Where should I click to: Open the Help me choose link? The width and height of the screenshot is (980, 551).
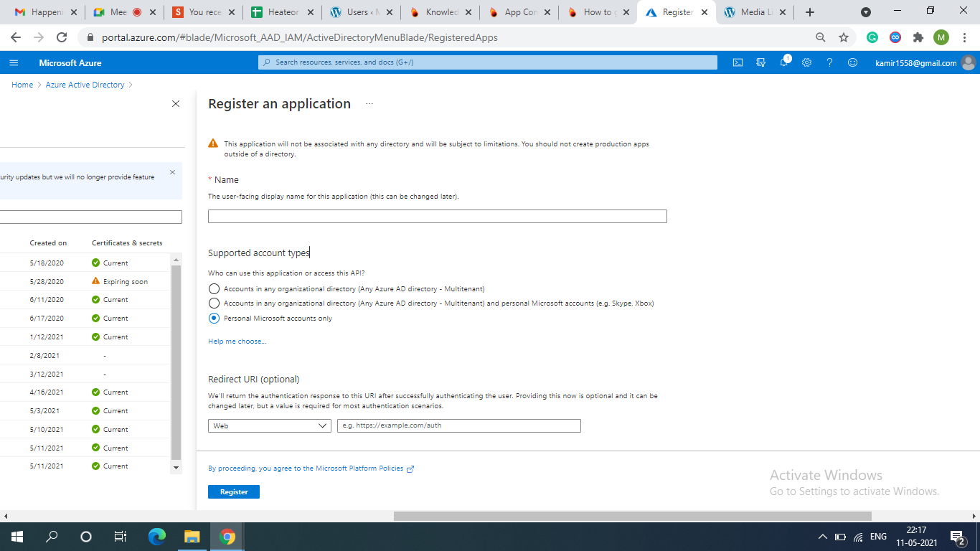[237, 342]
